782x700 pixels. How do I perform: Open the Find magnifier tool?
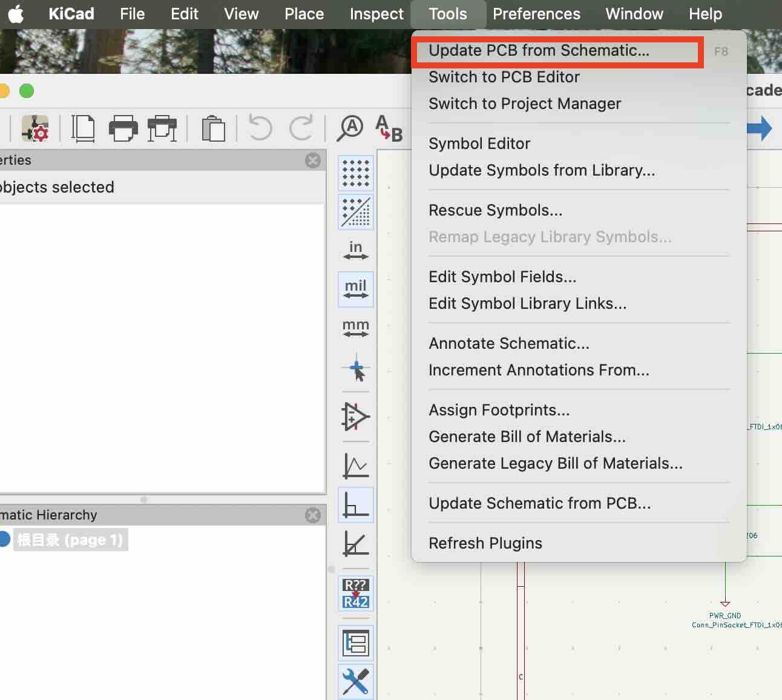point(350,128)
